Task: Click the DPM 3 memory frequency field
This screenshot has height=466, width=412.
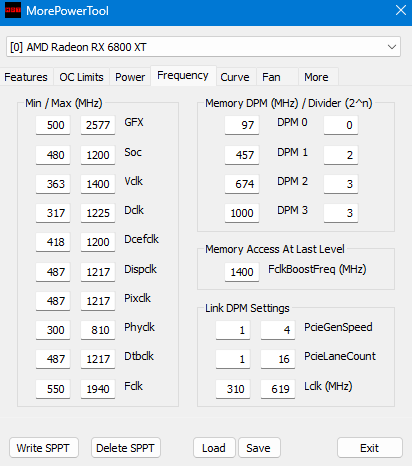Action: (x=242, y=213)
